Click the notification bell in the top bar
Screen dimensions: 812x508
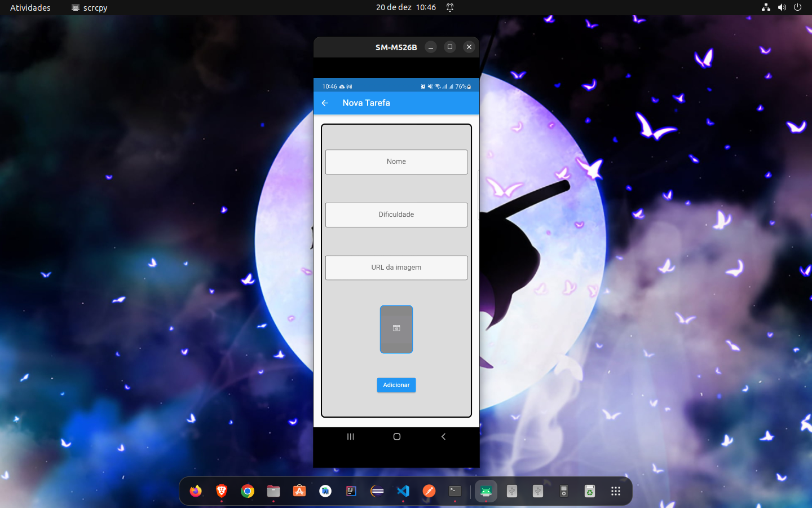449,7
